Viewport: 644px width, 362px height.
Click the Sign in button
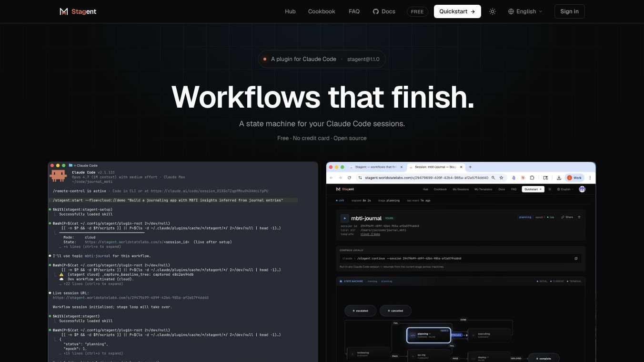[x=569, y=11]
